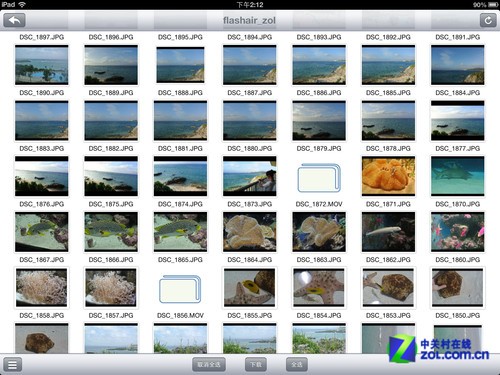Open the DSC_1873.JPG coral thumbnail
Screen dimensions: 500x375
(x=250, y=232)
